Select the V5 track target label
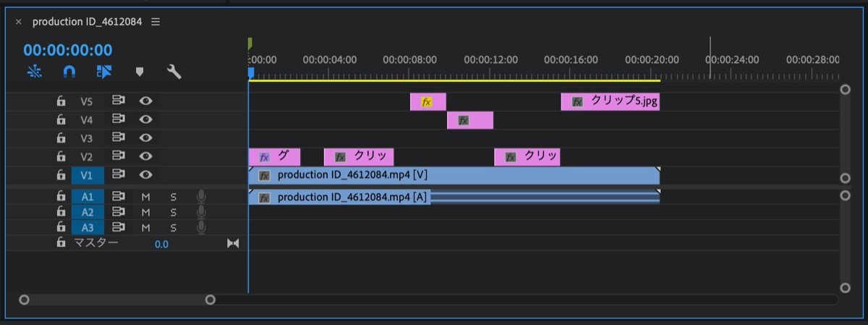The height and width of the screenshot is (325, 868). coord(87,102)
